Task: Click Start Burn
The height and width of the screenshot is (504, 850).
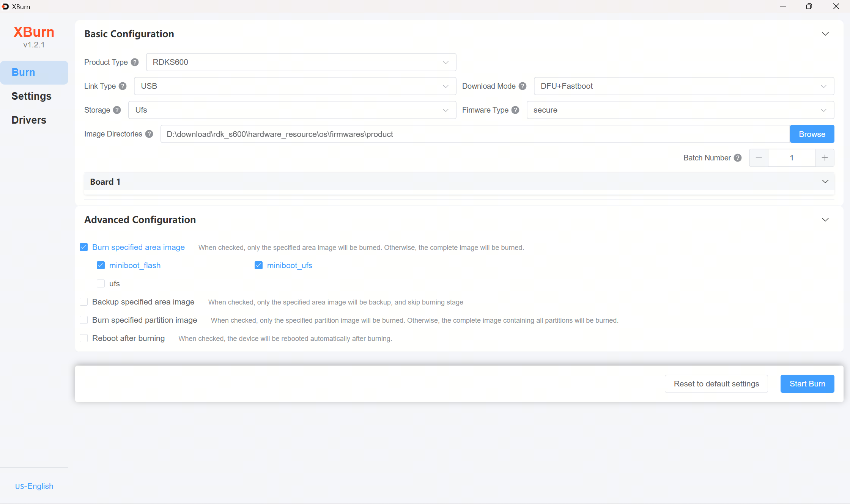Action: (x=807, y=384)
